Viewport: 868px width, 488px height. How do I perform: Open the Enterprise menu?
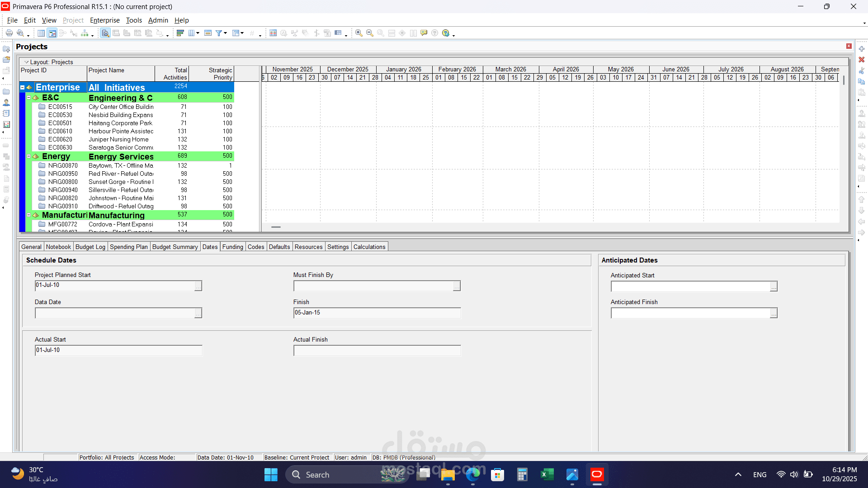(105, 20)
